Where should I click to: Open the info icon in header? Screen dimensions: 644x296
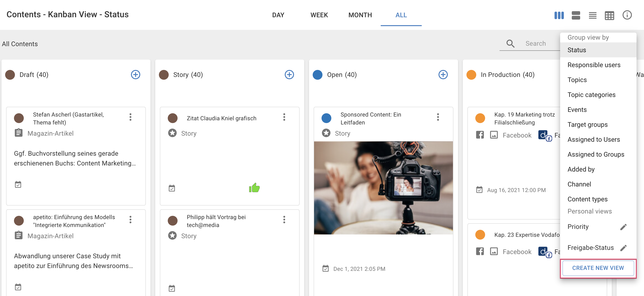[x=627, y=15]
